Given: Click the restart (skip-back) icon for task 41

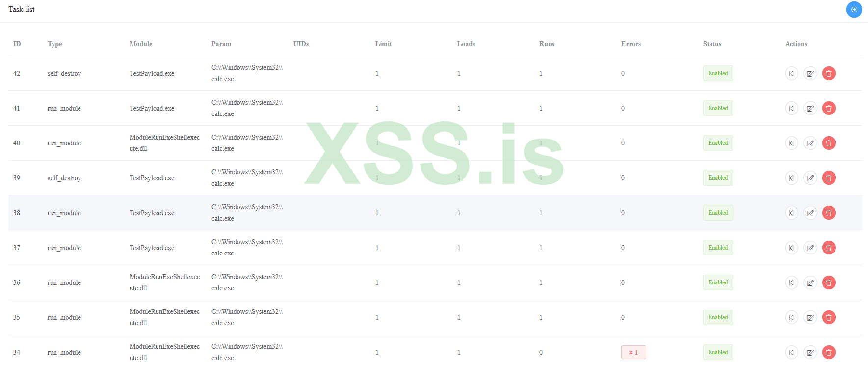Looking at the screenshot, I should pyautogui.click(x=791, y=108).
